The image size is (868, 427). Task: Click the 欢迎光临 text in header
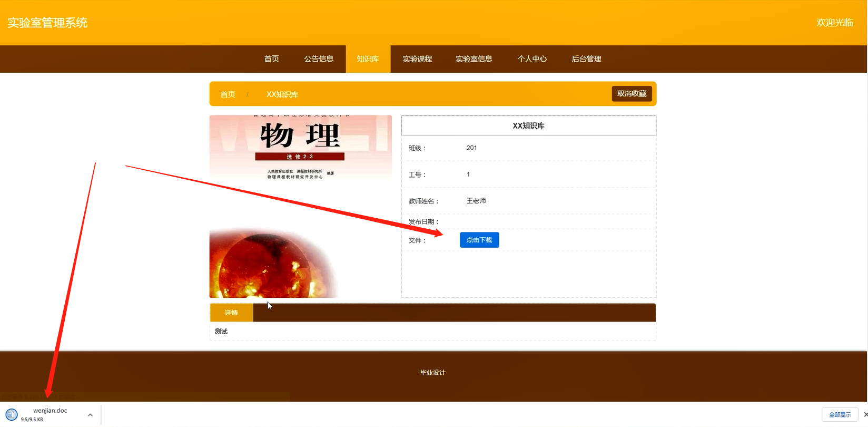click(835, 23)
